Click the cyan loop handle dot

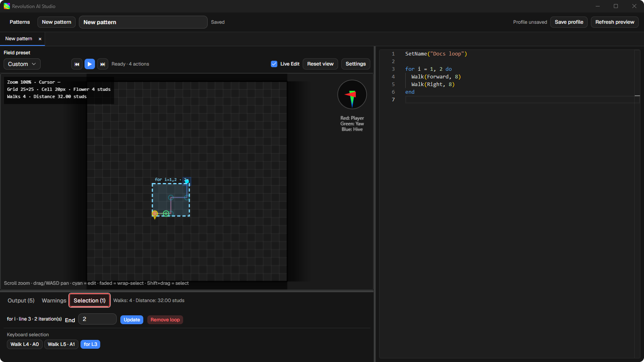tap(187, 181)
